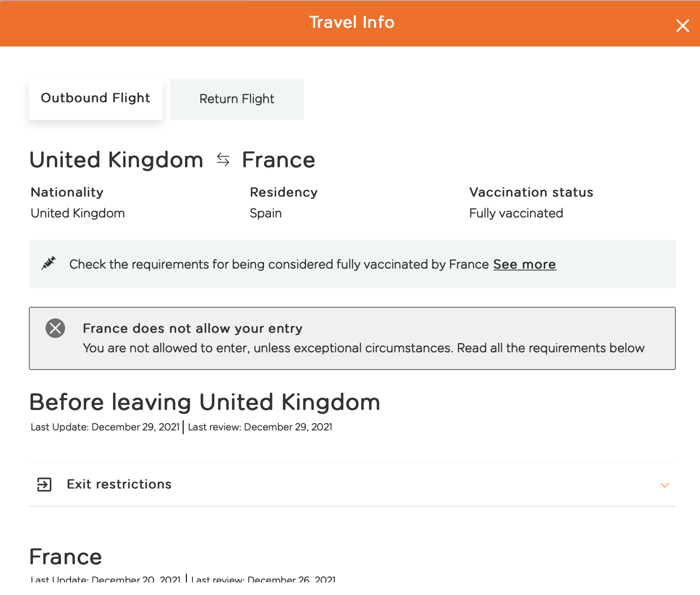Select the Outbound Flight tab
The width and height of the screenshot is (700, 595).
coord(96,99)
